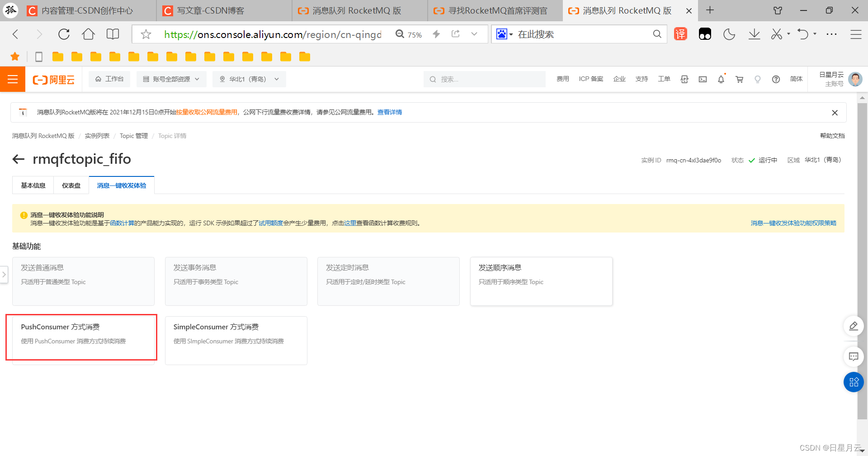
Task: Click the undo closed-tab icon
Action: click(x=803, y=34)
